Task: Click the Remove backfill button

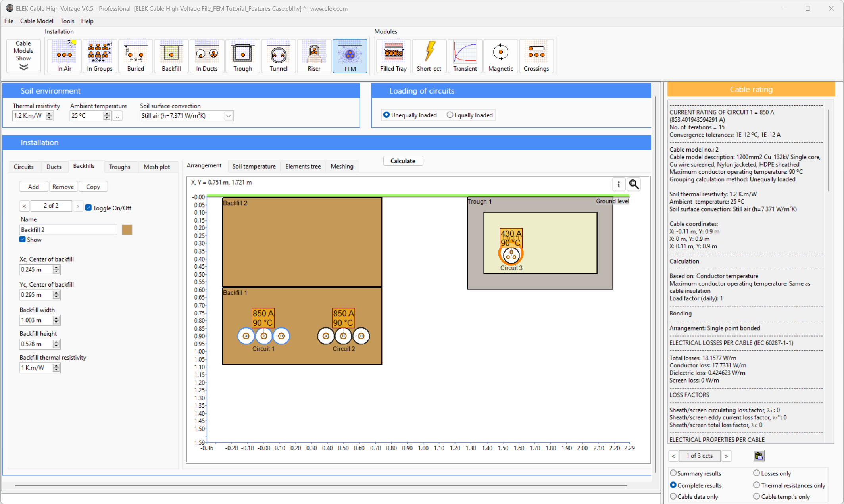Action: [63, 187]
